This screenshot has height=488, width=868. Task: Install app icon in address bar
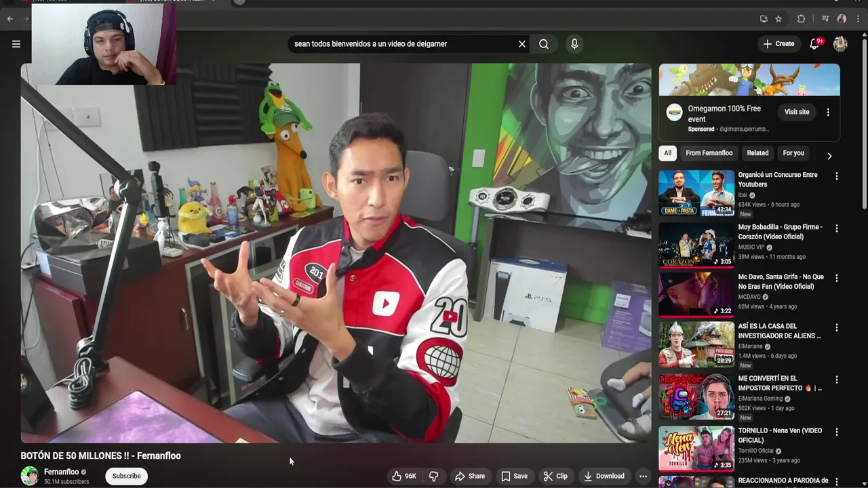pos(764,19)
